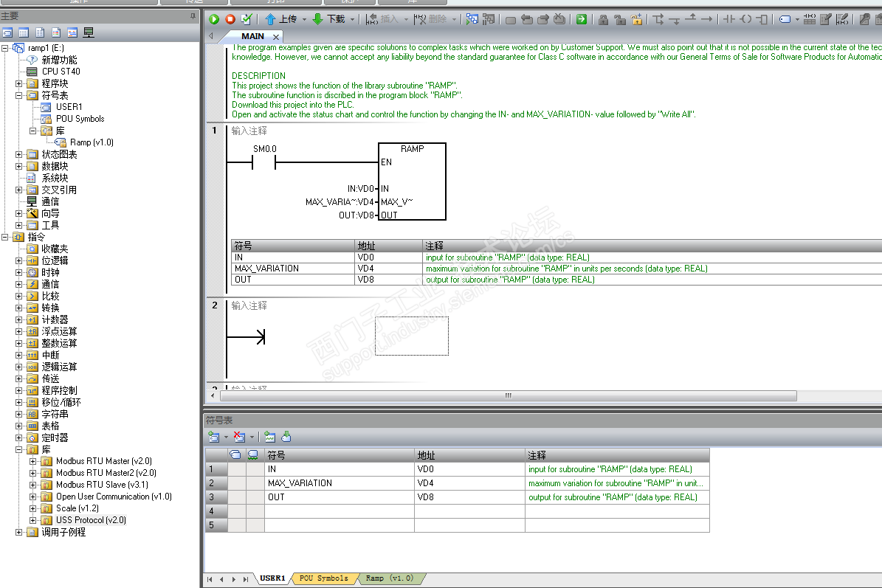
Task: Click the symbol table icon in project panel toolbar
Action: [x=8, y=32]
